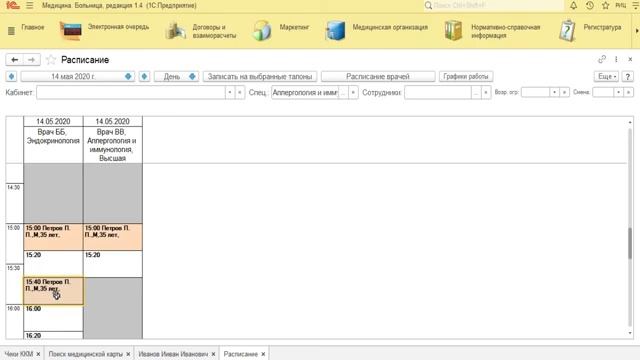Image resolution: width=640 pixels, height=360 pixels.
Task: Select 15:40 Петров appointment slot
Action: 53,291
